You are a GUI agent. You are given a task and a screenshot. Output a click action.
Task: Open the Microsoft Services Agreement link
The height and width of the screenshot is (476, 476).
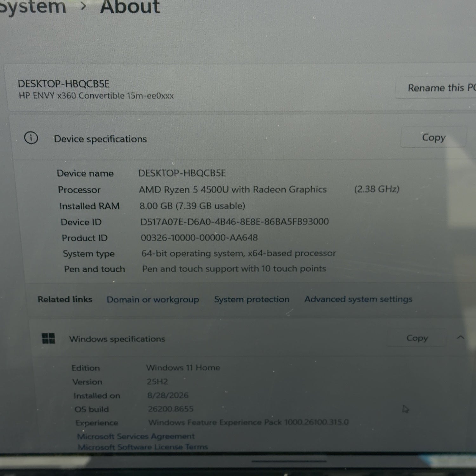136,436
